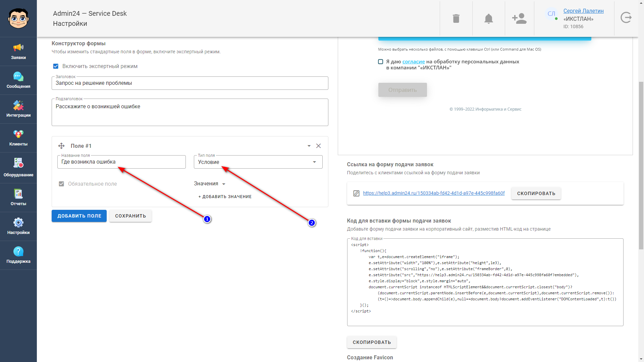Open the согласие link
Screen dimensions: 644x362
click(414, 62)
